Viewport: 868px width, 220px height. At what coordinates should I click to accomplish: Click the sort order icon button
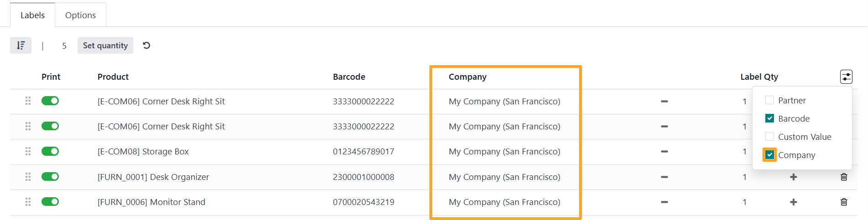[21, 46]
